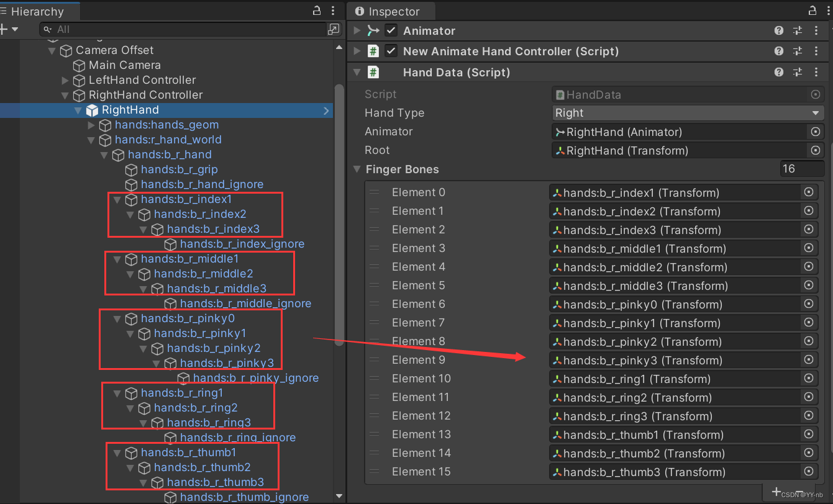Click in the Hierarchy search field
Image resolution: width=833 pixels, height=504 pixels.
coord(184,29)
